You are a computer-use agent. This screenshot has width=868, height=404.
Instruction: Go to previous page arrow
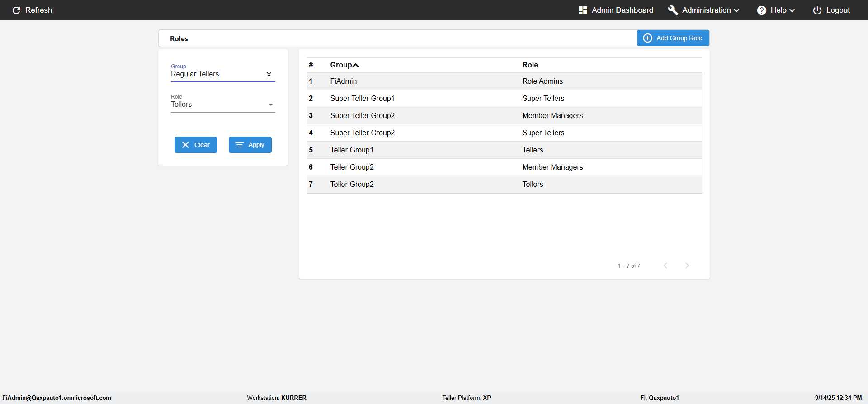(665, 266)
